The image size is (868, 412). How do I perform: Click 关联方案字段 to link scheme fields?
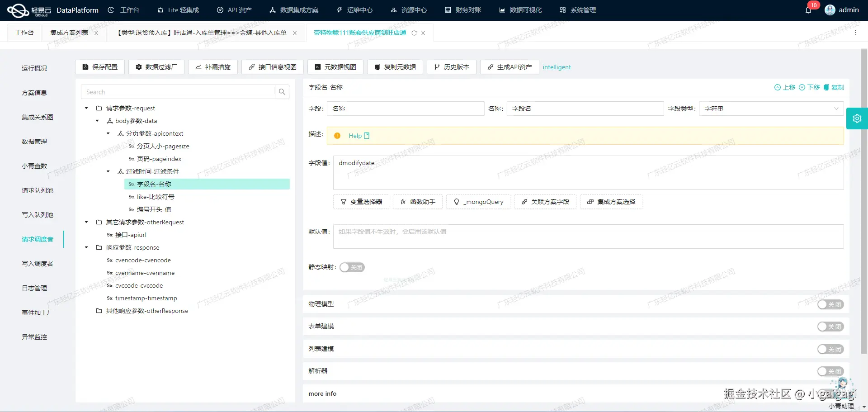coord(545,202)
